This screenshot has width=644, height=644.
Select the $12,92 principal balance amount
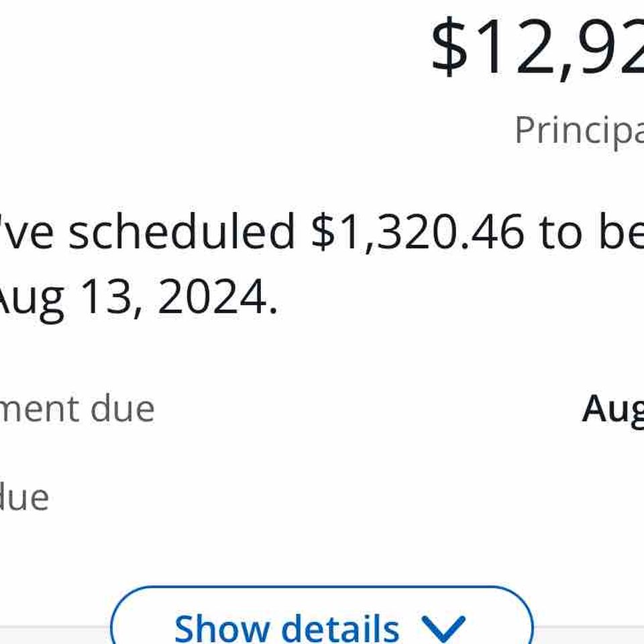pyautogui.click(x=537, y=47)
